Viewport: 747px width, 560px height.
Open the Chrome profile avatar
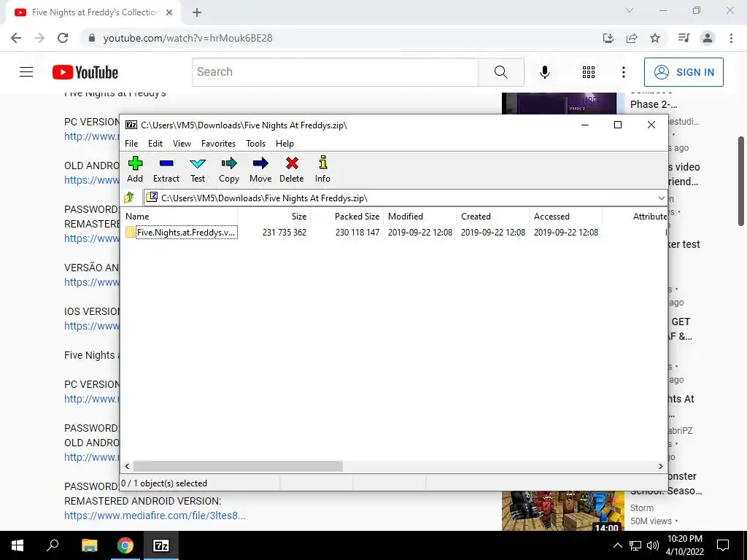(x=708, y=38)
